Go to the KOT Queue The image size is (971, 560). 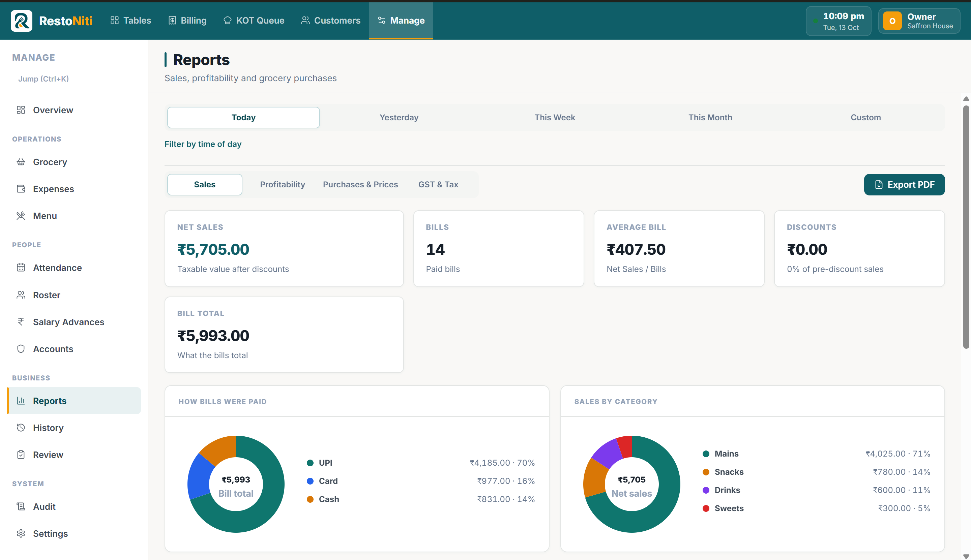pos(254,21)
